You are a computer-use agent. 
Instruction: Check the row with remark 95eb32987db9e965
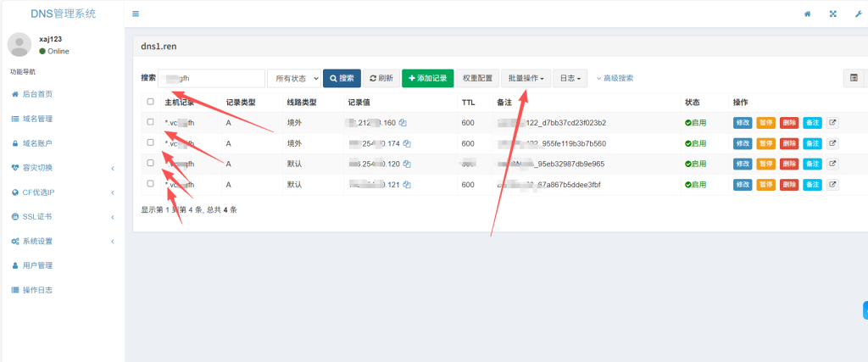(x=151, y=163)
